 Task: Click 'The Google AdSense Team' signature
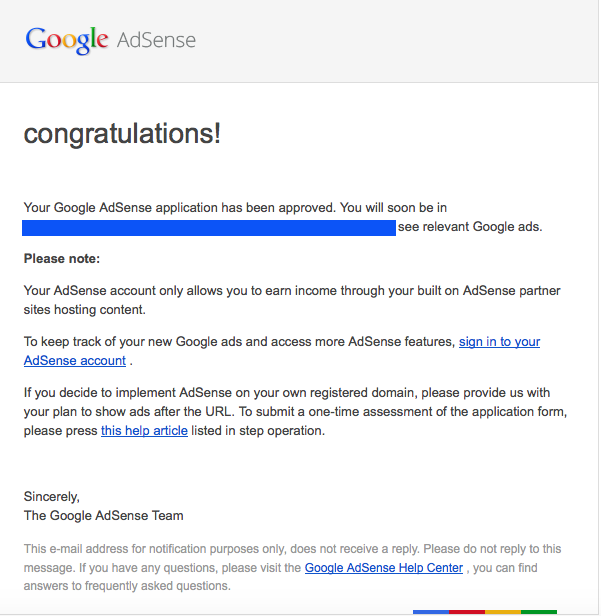click(x=103, y=516)
